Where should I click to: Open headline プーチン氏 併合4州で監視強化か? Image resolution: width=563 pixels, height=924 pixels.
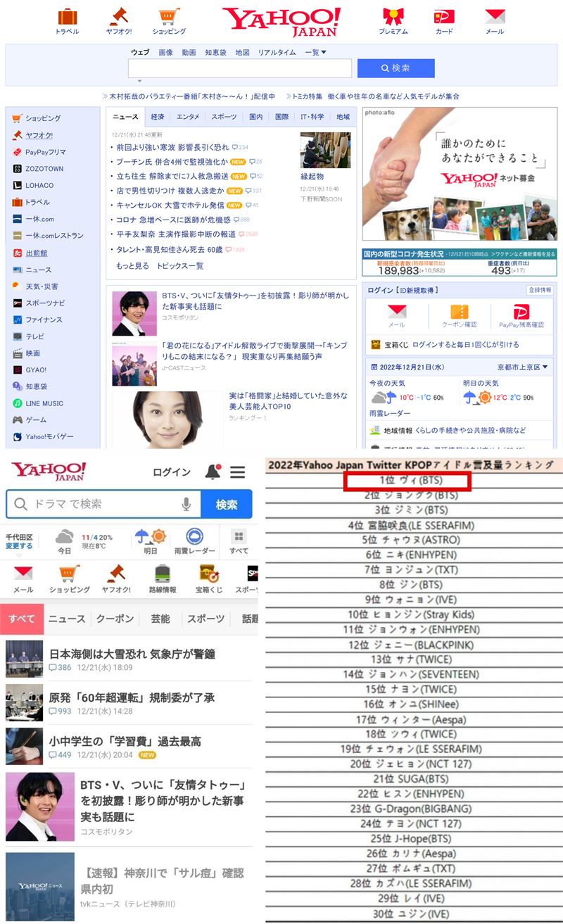click(171, 161)
